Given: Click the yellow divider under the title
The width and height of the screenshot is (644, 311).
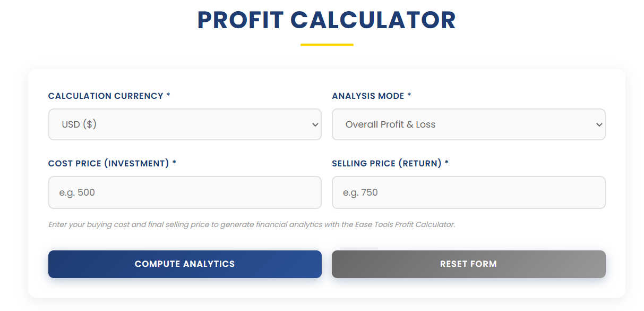Looking at the screenshot, I should click(327, 45).
